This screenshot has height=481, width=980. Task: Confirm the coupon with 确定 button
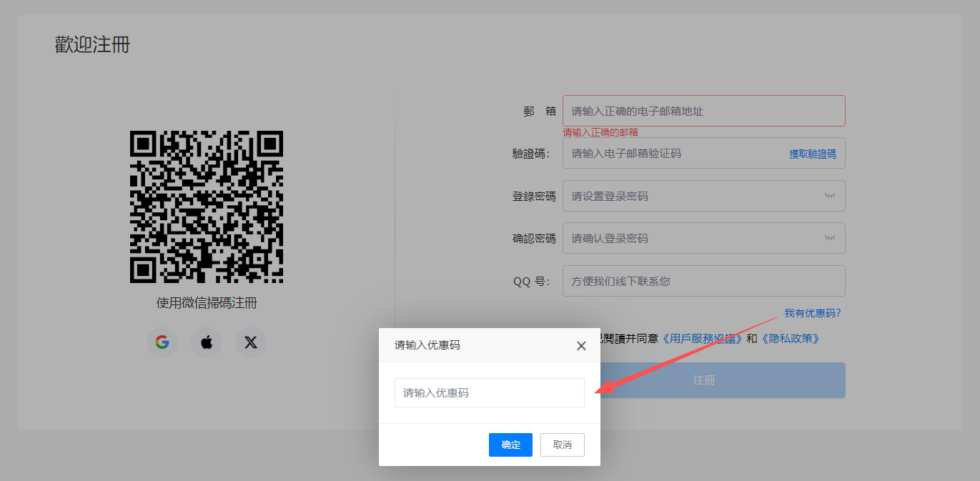point(510,445)
